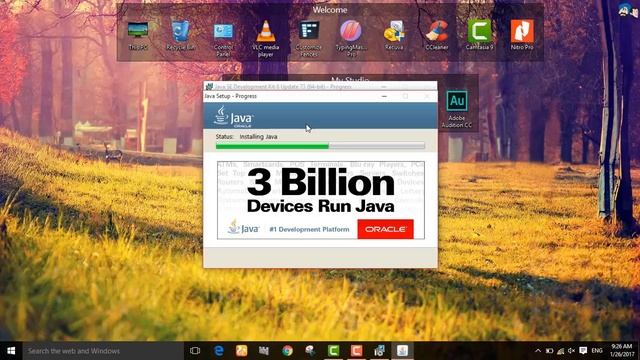
Task: Launch TypingMaster Pro icon
Action: 351,38
